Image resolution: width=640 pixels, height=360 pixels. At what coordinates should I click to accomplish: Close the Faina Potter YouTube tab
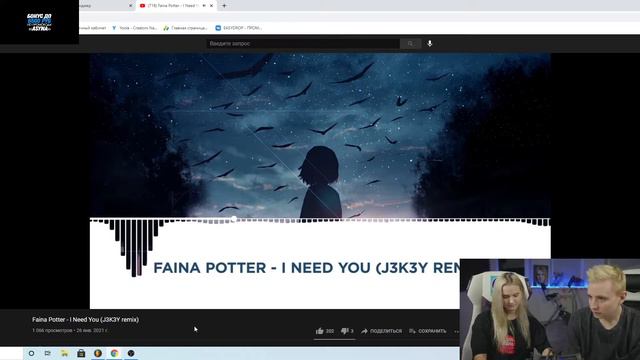pyautogui.click(x=211, y=6)
